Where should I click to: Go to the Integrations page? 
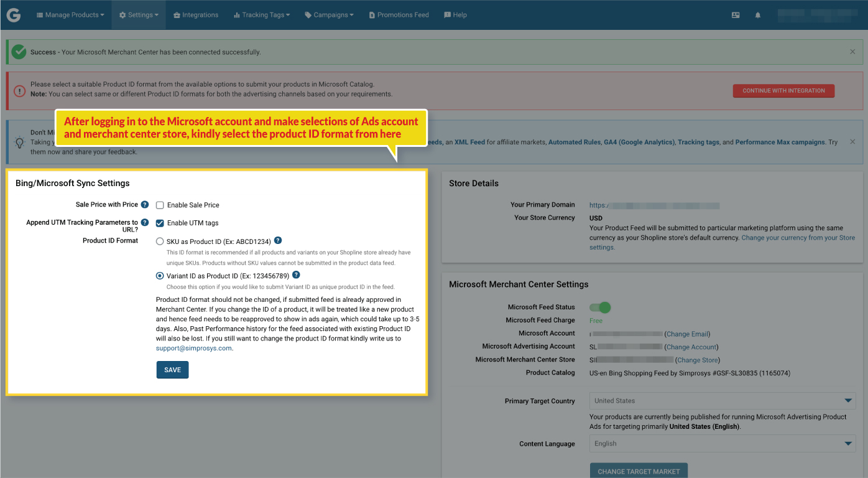click(x=196, y=15)
